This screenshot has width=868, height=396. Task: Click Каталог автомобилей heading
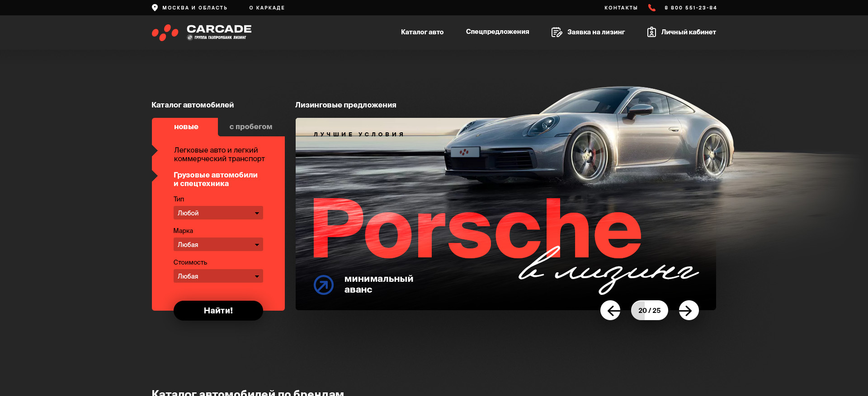coord(193,105)
